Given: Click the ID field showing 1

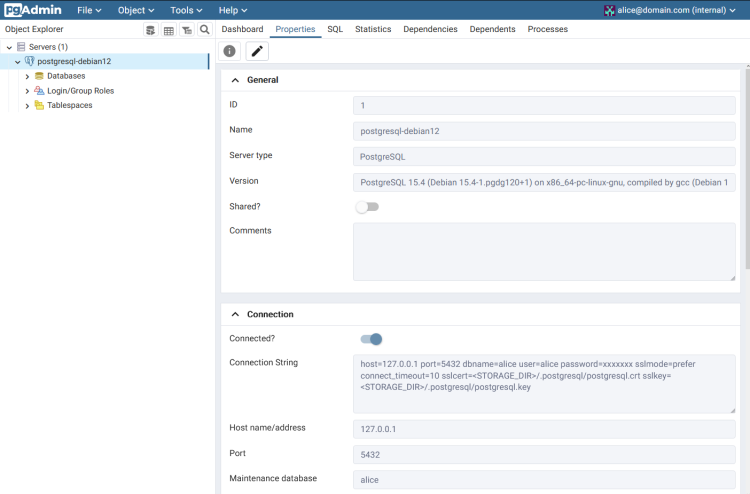Looking at the screenshot, I should [x=544, y=106].
